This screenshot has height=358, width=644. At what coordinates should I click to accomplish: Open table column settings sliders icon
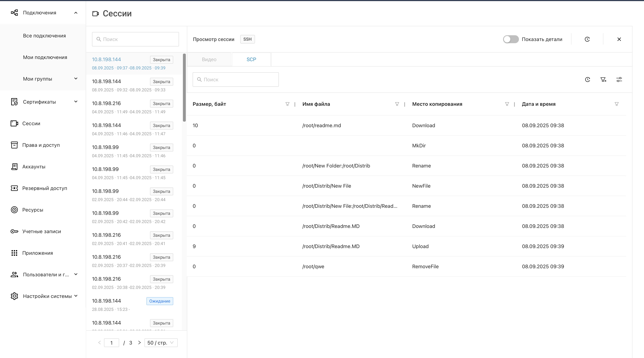point(619,80)
